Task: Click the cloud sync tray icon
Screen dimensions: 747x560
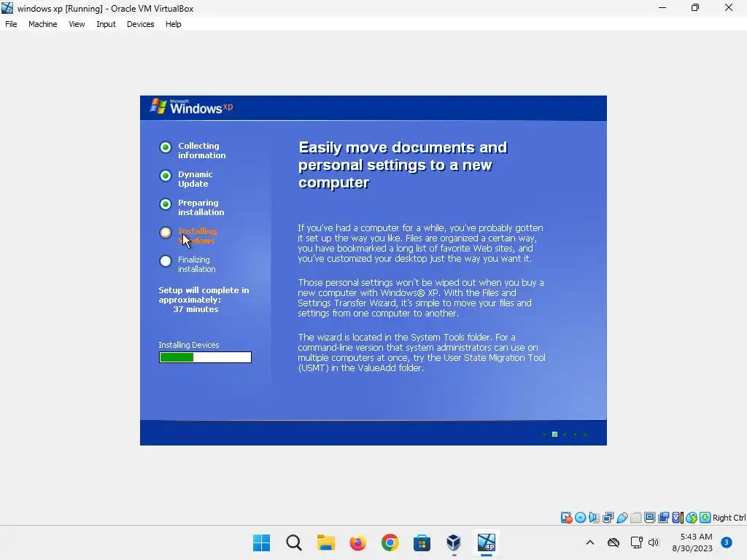Action: pyautogui.click(x=614, y=542)
